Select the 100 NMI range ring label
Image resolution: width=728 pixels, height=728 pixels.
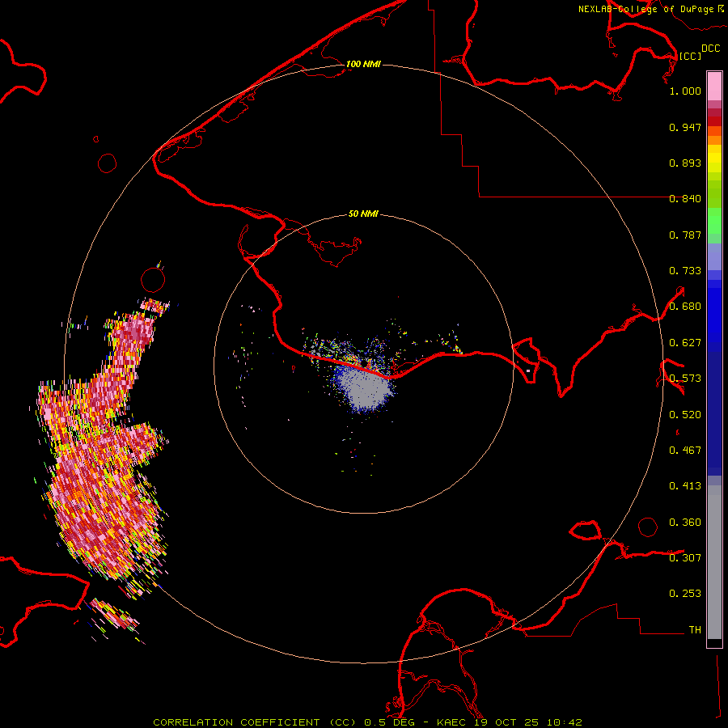click(x=363, y=64)
